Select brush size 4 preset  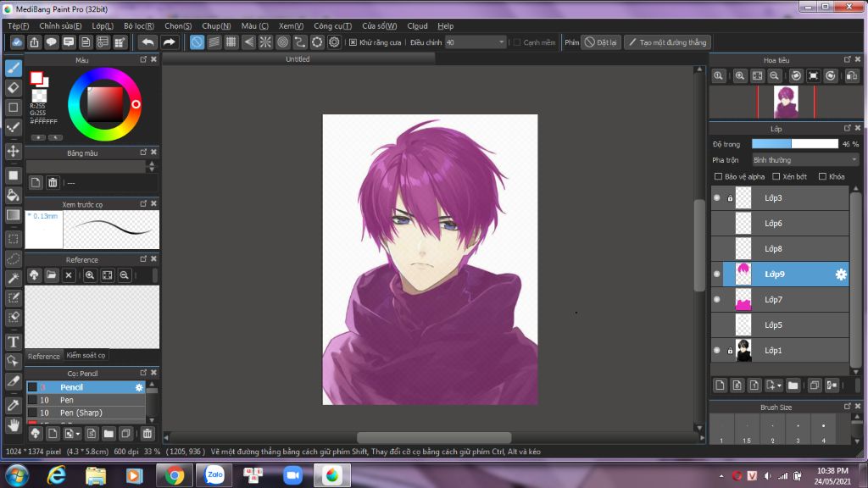824,430
